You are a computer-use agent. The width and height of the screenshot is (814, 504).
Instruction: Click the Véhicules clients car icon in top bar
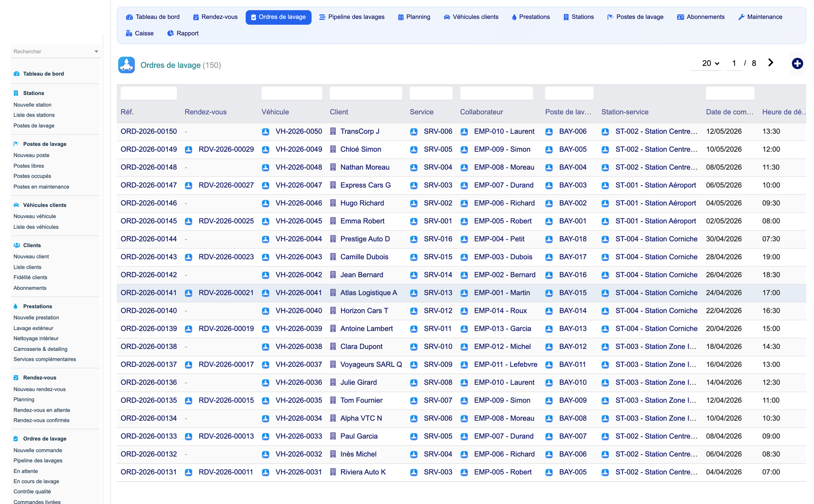(447, 17)
